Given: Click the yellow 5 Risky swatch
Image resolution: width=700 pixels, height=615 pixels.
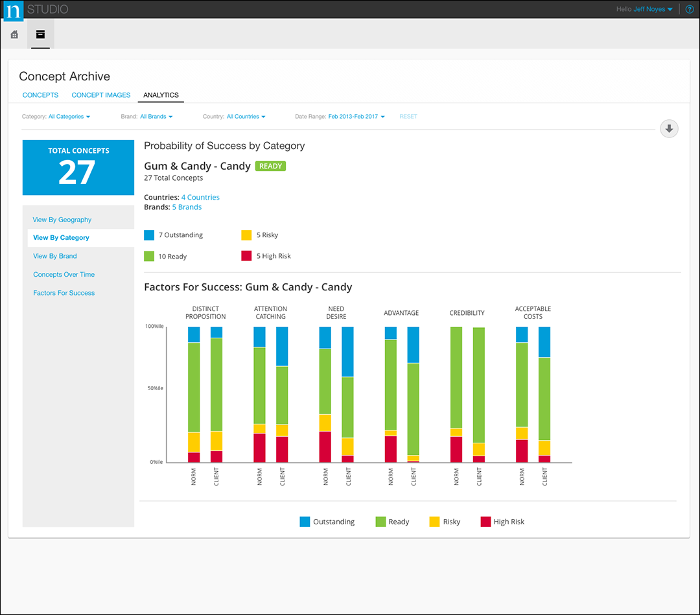Looking at the screenshot, I should pos(246,235).
